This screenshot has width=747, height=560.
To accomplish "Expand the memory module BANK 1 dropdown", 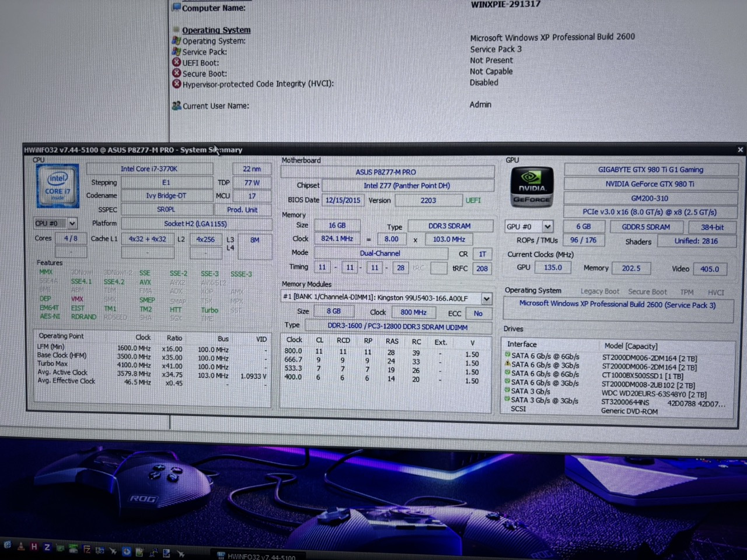I will [486, 299].
